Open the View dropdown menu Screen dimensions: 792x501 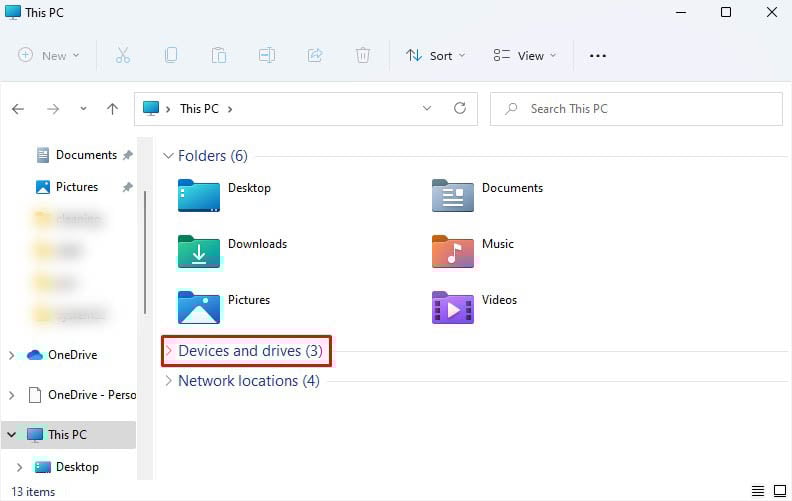524,56
